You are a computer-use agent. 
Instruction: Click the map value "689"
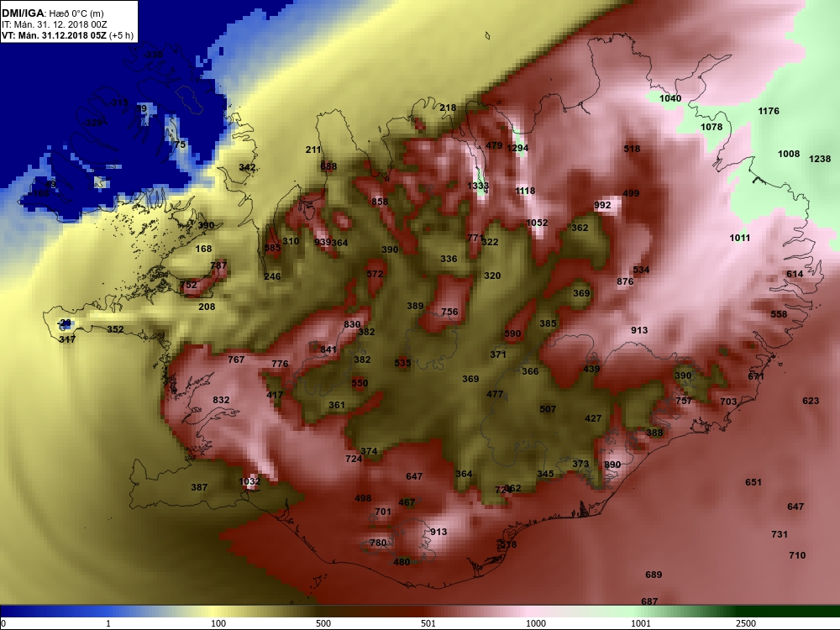(654, 575)
